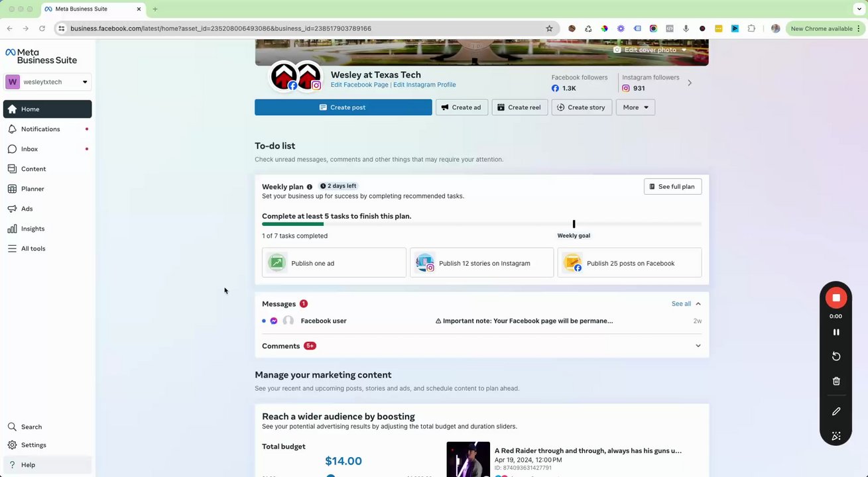Click the Create story button

[581, 107]
